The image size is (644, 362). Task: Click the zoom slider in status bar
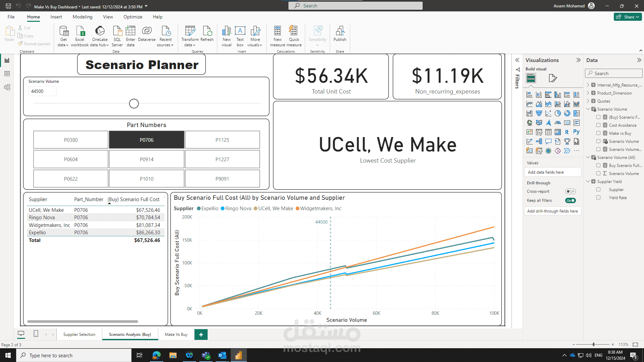[x=593, y=345]
